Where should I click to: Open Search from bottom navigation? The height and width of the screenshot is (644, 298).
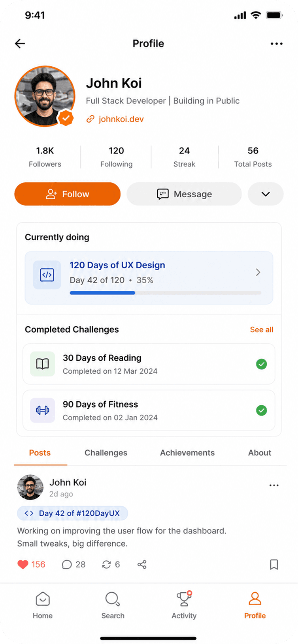coord(113,605)
